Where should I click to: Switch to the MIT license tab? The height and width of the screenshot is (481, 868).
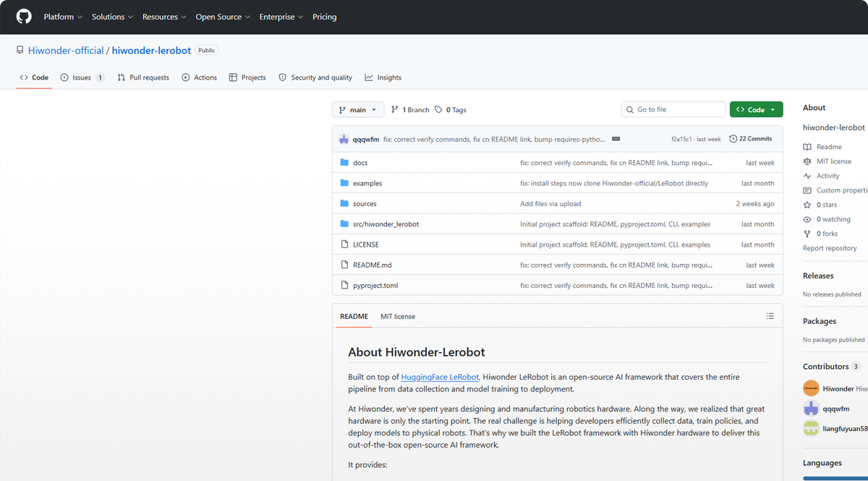[398, 316]
